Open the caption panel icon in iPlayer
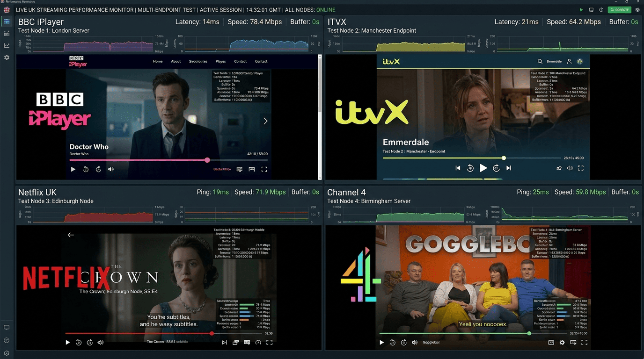The image size is (644, 359). pyautogui.click(x=252, y=169)
